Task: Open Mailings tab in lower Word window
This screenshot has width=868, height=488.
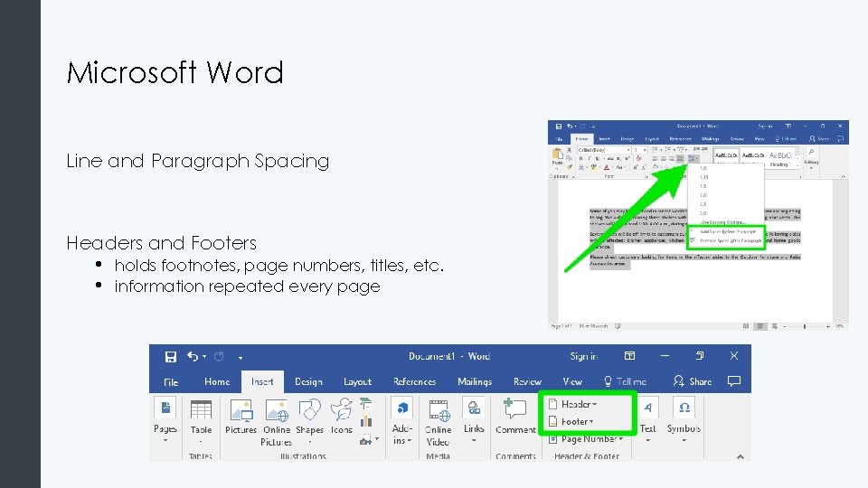Action: pos(475,381)
